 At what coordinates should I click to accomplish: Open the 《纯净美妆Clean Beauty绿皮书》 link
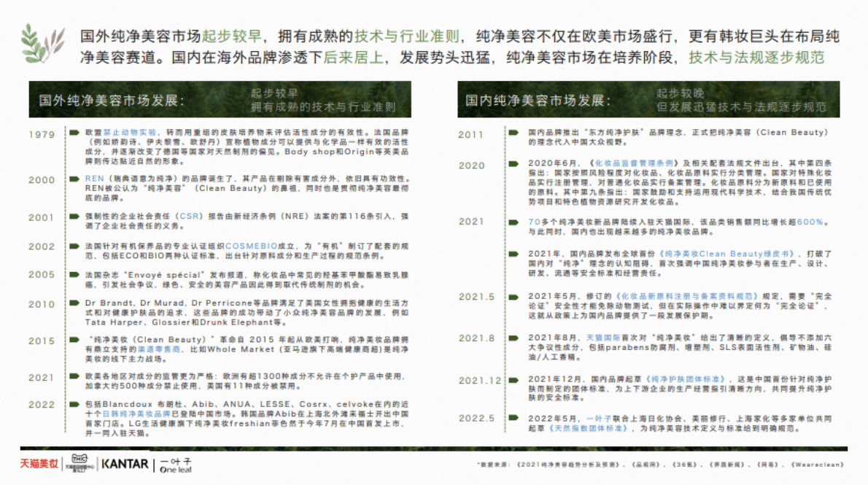coord(722,253)
